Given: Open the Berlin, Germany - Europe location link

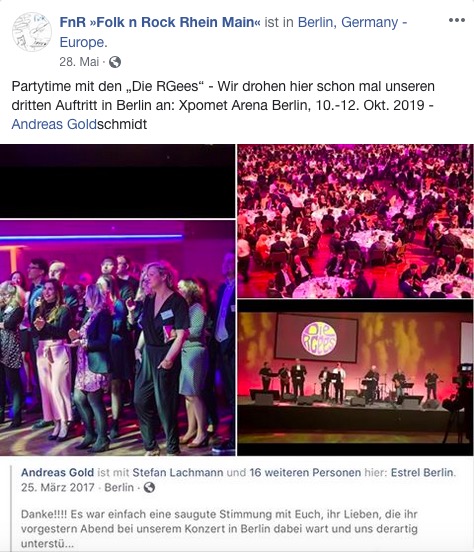Looking at the screenshot, I should 233,32.
